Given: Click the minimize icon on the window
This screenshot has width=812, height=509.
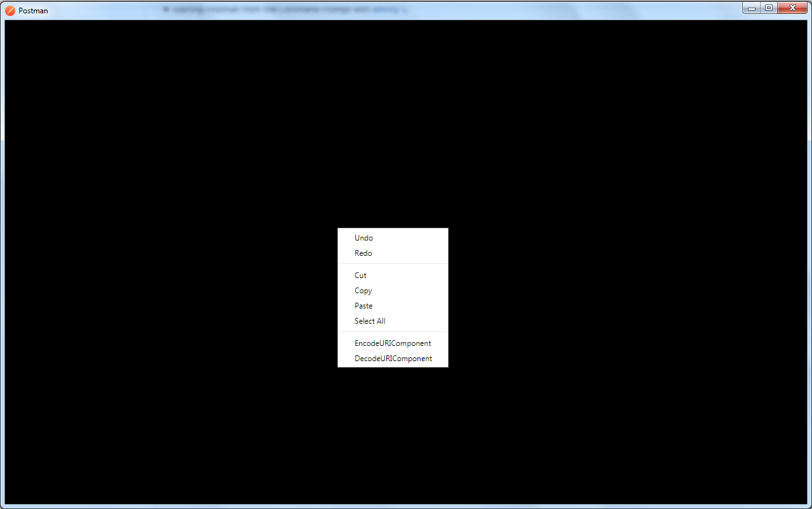Looking at the screenshot, I should 751,8.
